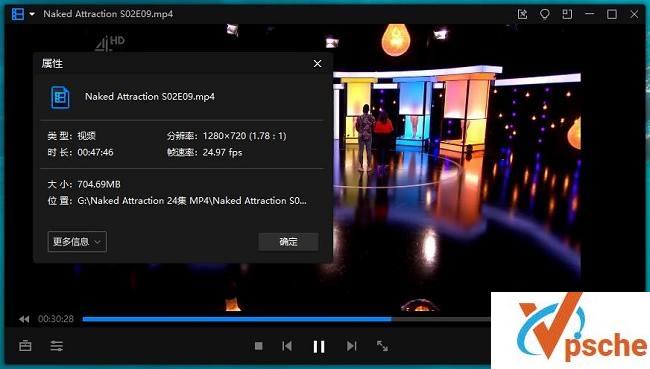Pause the video
Image resolution: width=650 pixels, height=369 pixels.
tap(319, 346)
